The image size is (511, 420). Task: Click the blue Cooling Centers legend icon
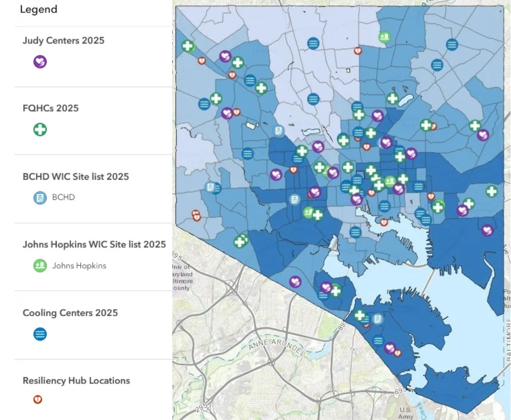click(x=40, y=334)
